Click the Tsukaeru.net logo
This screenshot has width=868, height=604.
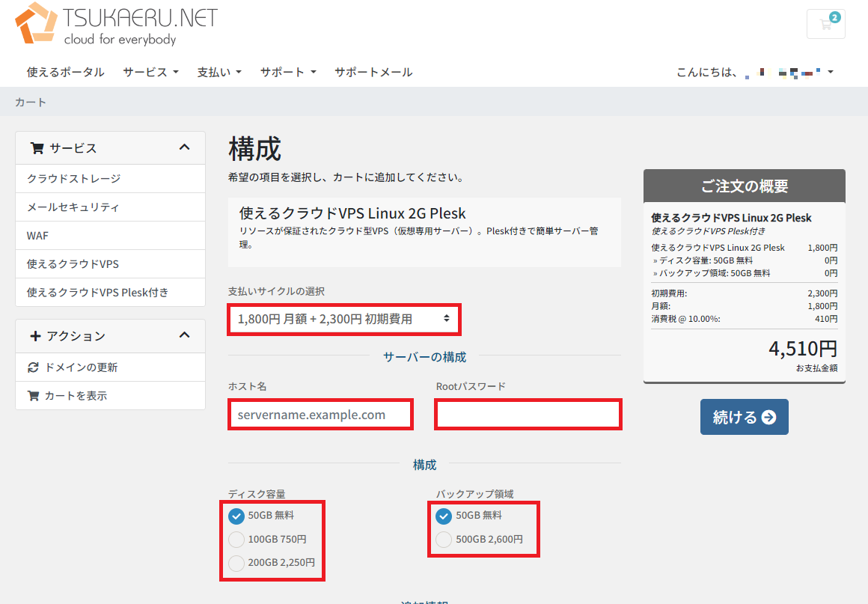coord(116,23)
